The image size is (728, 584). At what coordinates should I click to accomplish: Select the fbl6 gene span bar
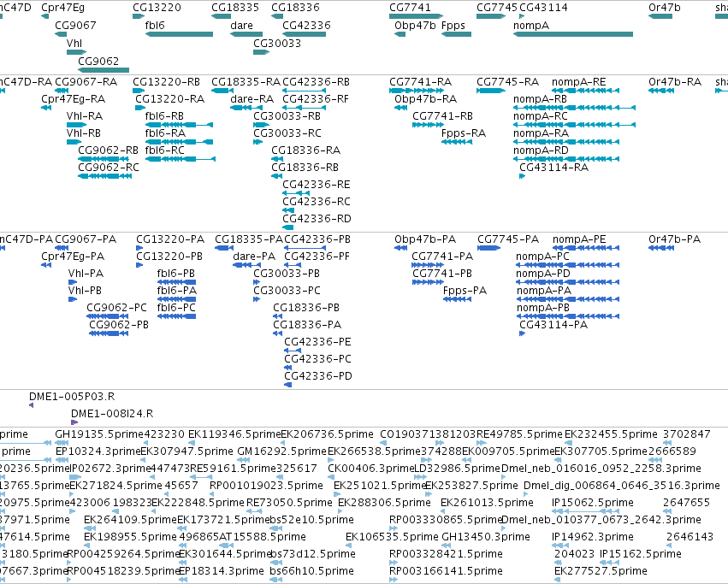pyautogui.click(x=179, y=34)
